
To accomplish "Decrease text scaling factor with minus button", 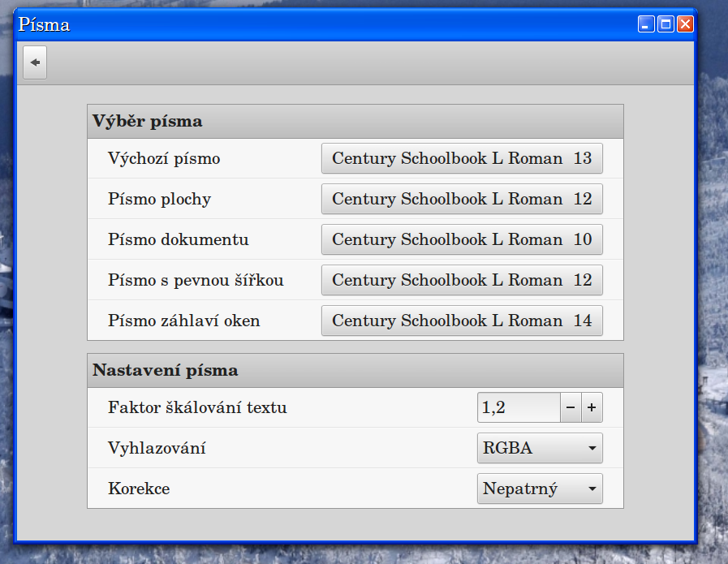I will point(571,408).
